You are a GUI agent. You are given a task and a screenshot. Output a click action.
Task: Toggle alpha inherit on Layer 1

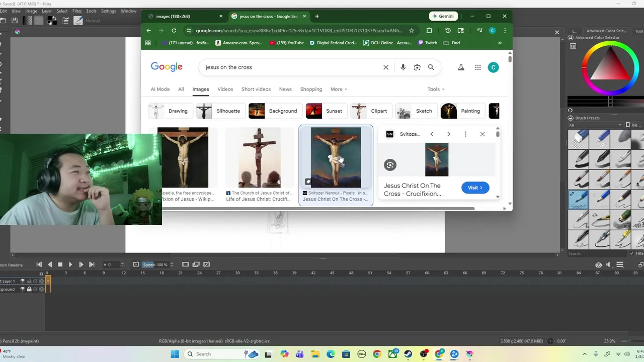coord(35,281)
